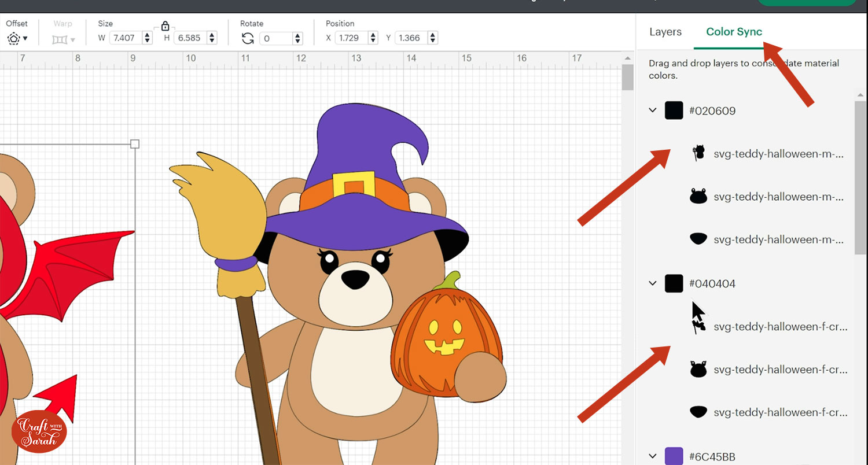This screenshot has height=465, width=868.
Task: Open the Color Sync tab
Action: pos(734,32)
